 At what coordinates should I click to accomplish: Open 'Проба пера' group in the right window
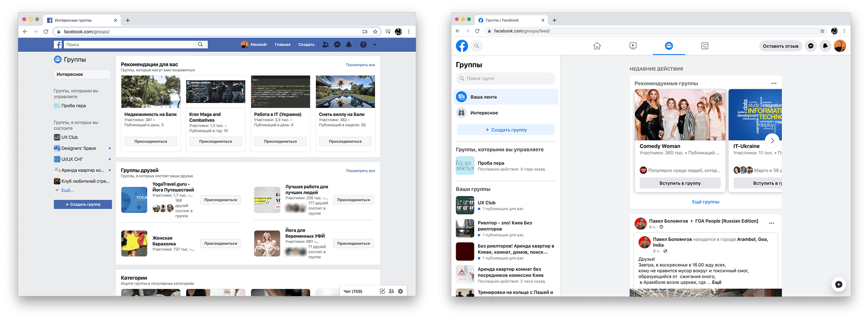506,166
